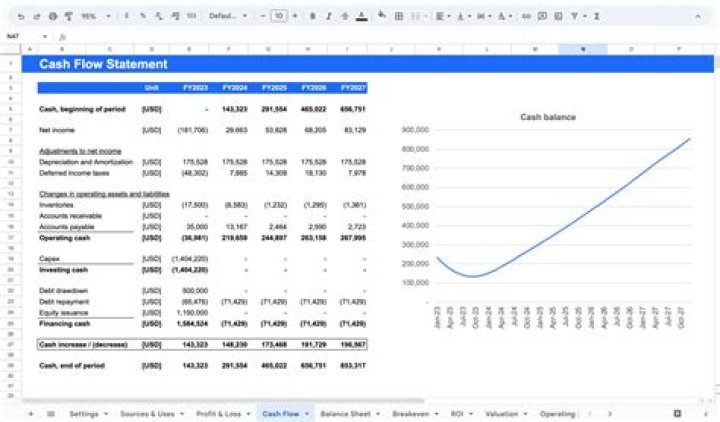Add a new sheet with plus button
This screenshot has height=422, width=720.
(31, 414)
